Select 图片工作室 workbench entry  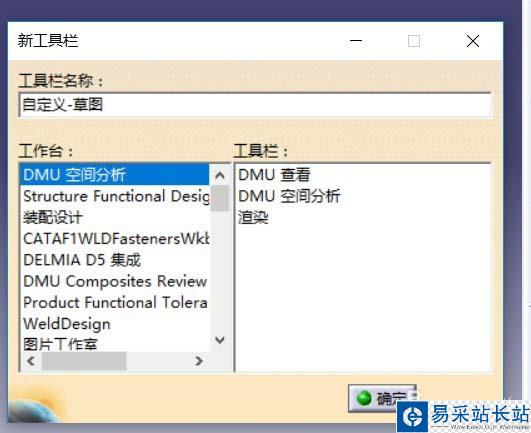pos(114,344)
